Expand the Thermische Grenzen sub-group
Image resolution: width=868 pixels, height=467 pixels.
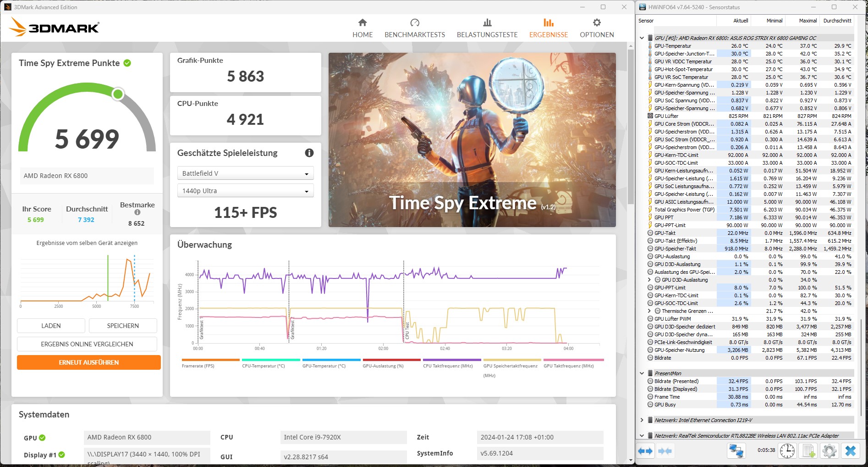click(649, 311)
